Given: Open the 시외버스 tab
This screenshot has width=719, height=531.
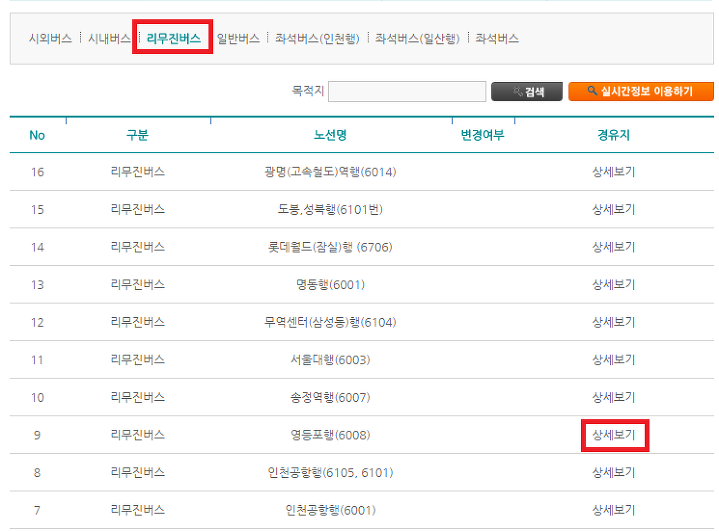Looking at the screenshot, I should pyautogui.click(x=50, y=39).
